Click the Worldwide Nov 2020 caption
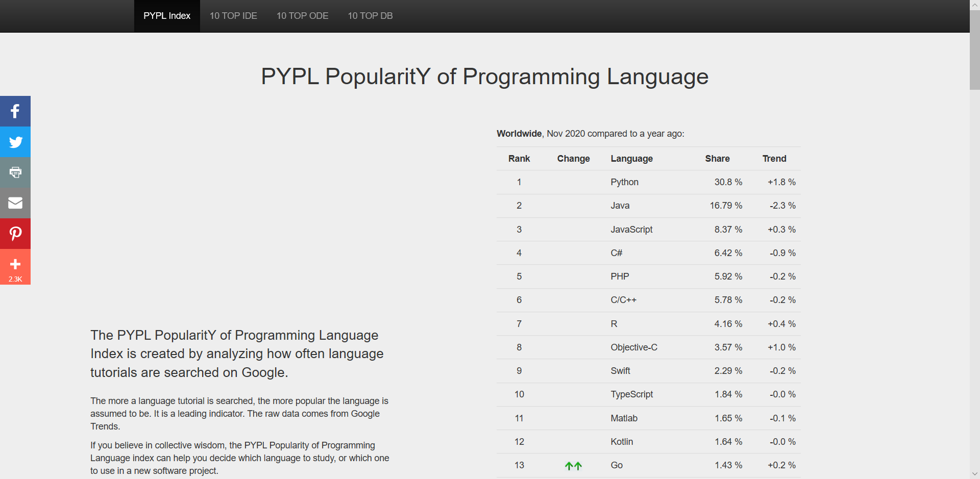 point(590,134)
